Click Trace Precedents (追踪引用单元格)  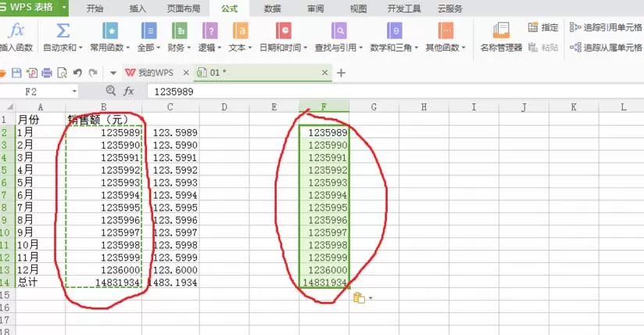point(606,27)
